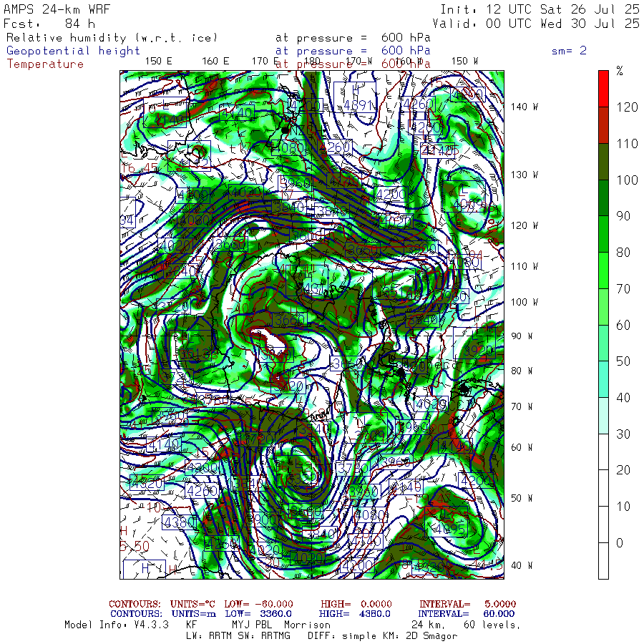The height and width of the screenshot is (644, 644).
Task: Click the red 'Temperature' label
Action: coord(45,64)
